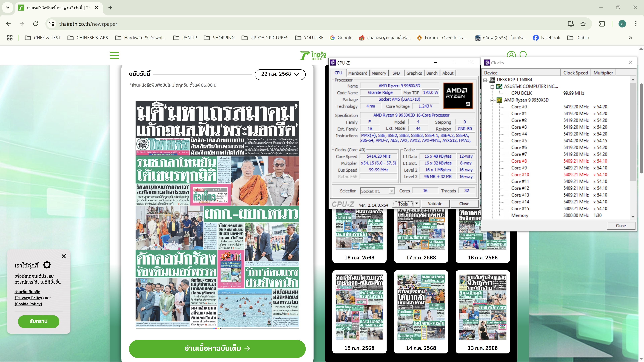Open Facebook bookmark

546,38
